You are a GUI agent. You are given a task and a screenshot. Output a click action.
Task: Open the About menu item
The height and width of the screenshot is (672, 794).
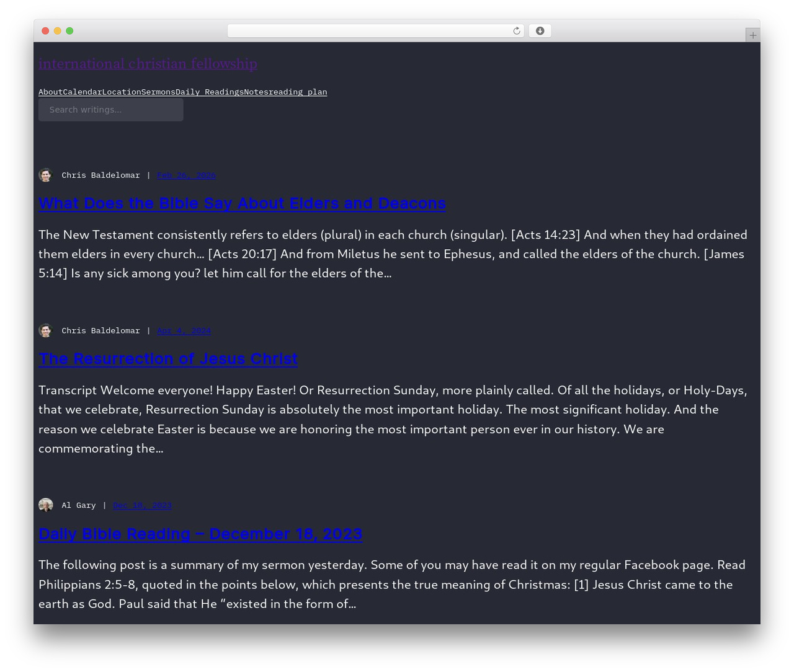point(51,92)
